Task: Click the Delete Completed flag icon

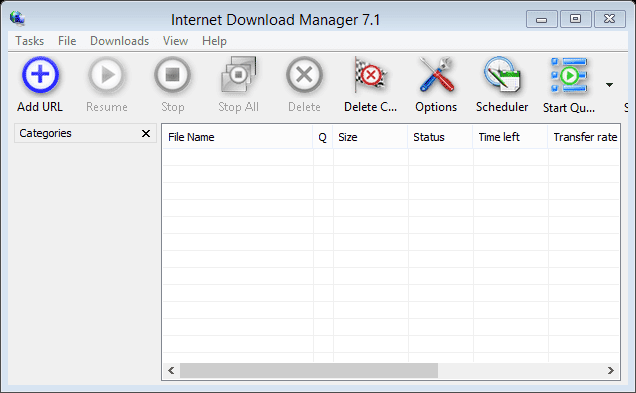Action: click(x=370, y=75)
